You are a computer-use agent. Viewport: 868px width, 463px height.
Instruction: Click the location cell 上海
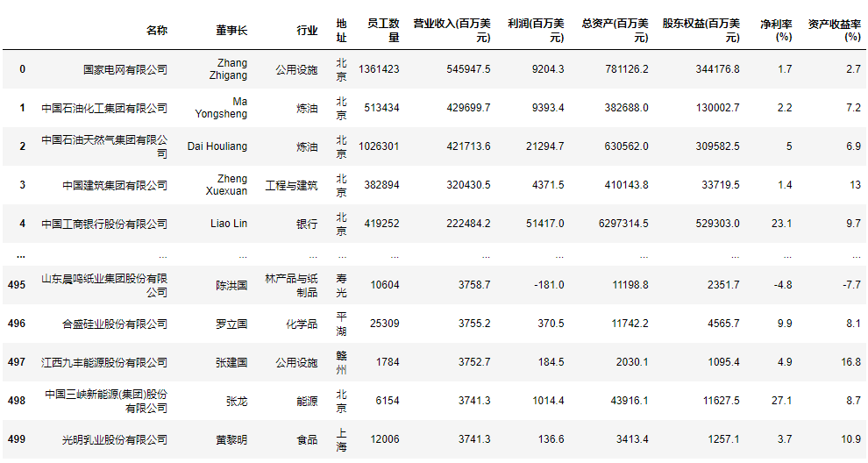pos(341,439)
